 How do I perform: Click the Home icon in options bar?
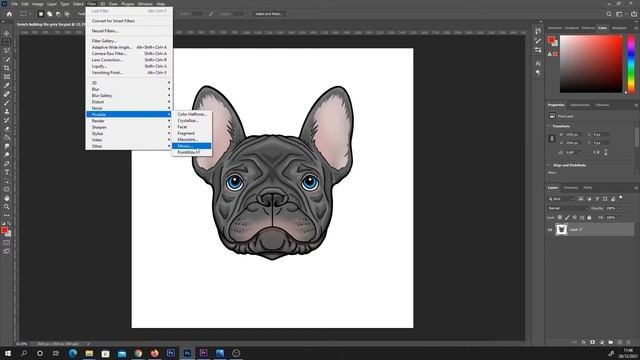point(9,14)
